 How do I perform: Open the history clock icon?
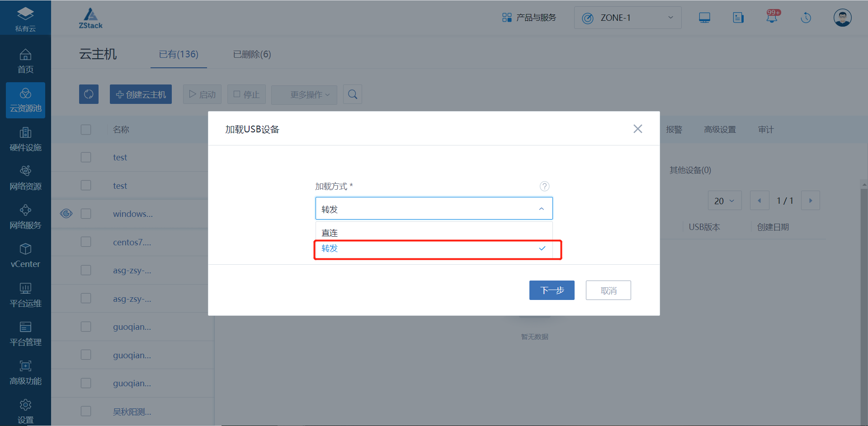(x=806, y=18)
